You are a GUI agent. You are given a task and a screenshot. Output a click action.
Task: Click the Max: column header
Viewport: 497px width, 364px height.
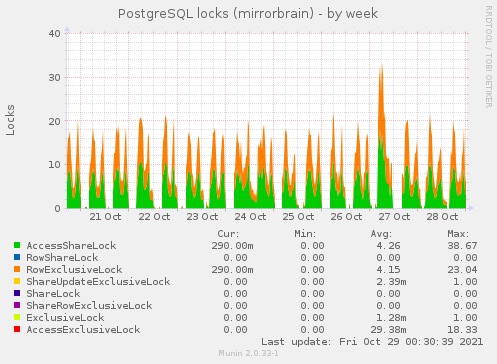pos(458,234)
